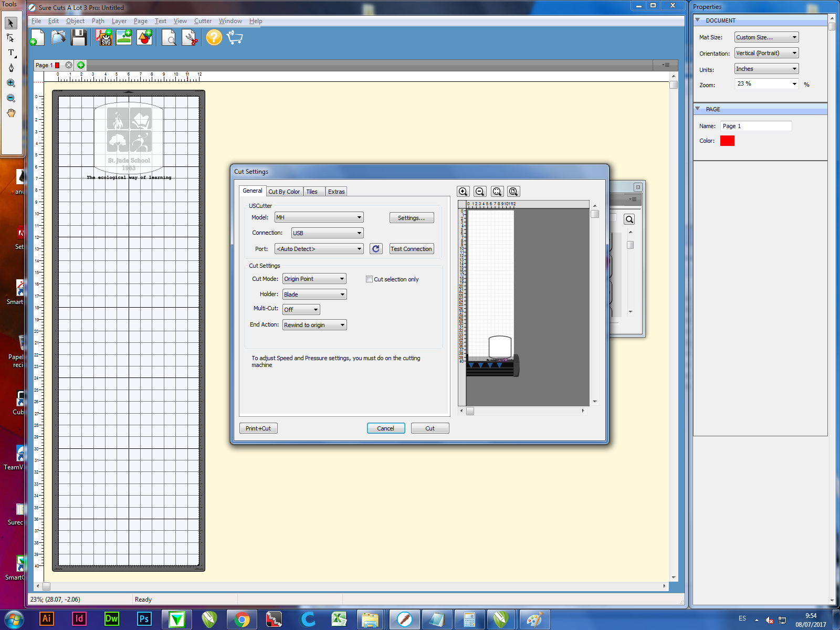Save project with floppy disk icon
This screenshot has width=840, height=630.
(x=79, y=37)
